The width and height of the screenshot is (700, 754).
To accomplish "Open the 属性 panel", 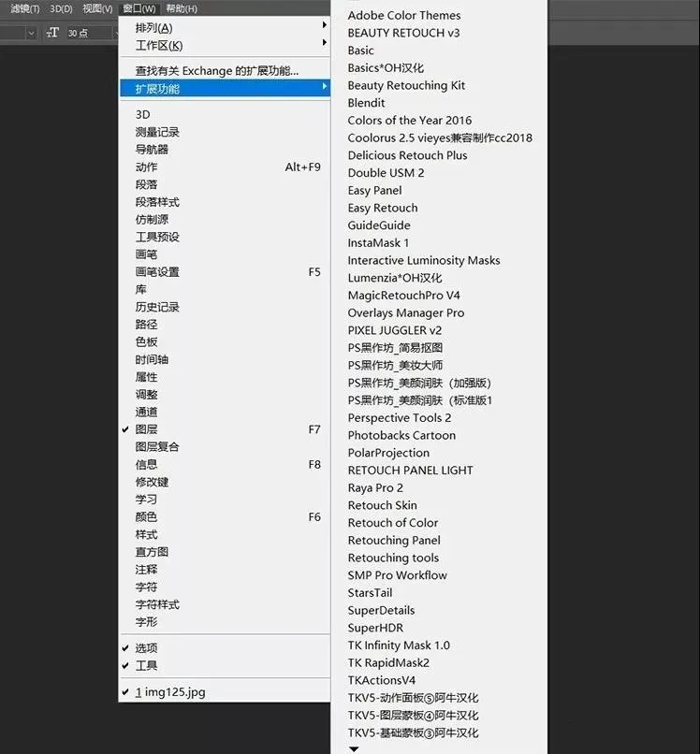I will click(x=225, y=376).
